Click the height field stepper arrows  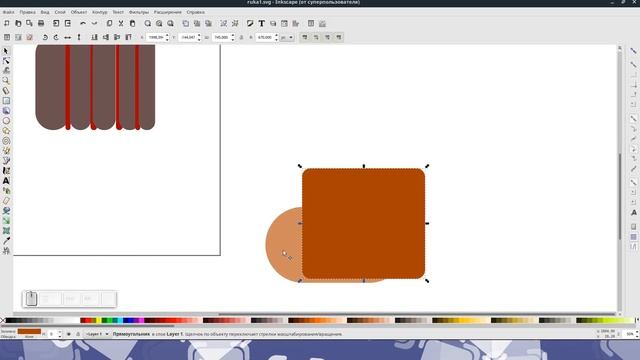click(x=276, y=37)
